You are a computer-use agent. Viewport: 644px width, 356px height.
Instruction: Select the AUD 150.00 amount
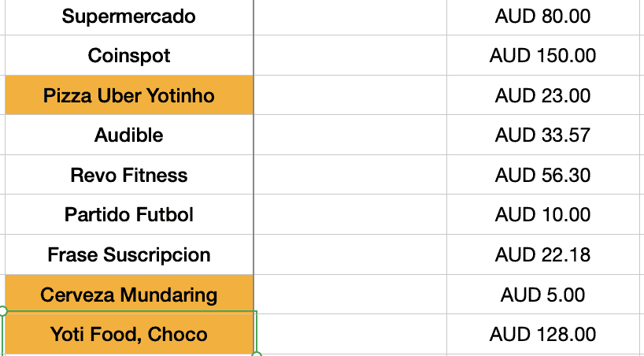coord(542,56)
